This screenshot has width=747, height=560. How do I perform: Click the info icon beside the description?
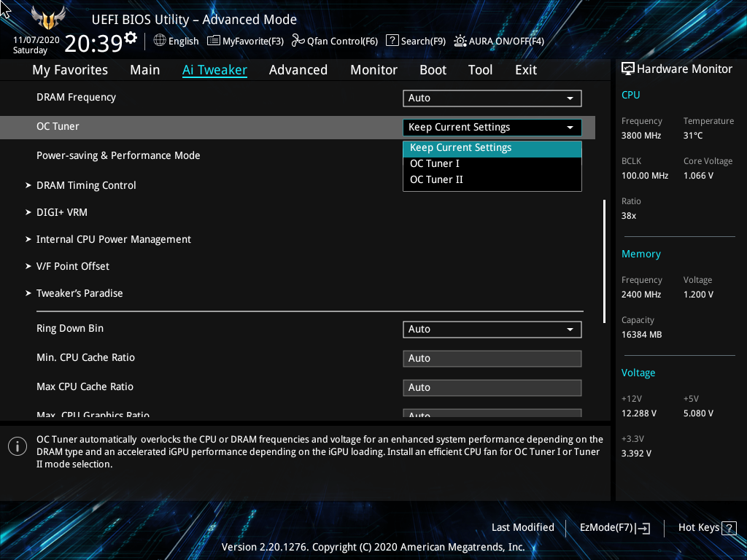tap(18, 446)
